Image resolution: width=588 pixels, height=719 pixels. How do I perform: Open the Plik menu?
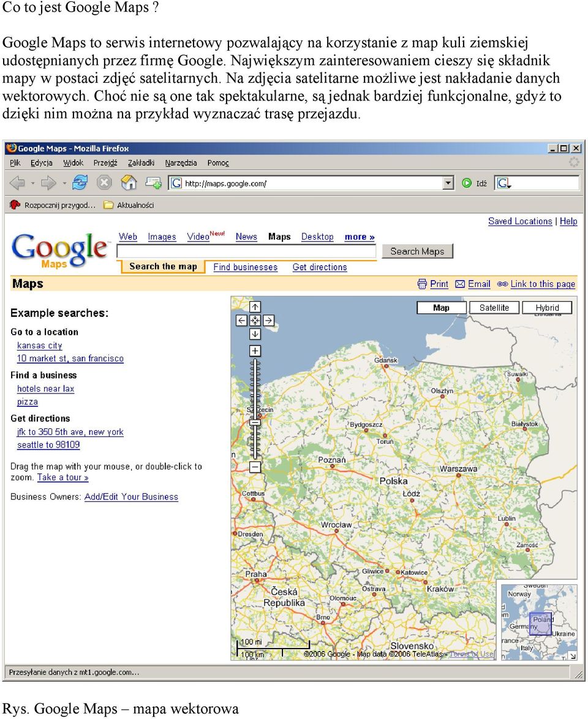pyautogui.click(x=15, y=163)
